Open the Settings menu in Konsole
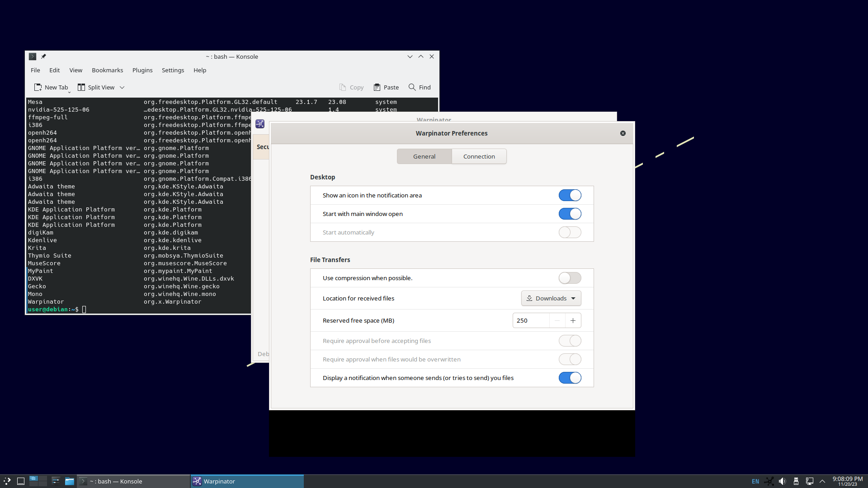This screenshot has width=868, height=488. [173, 70]
